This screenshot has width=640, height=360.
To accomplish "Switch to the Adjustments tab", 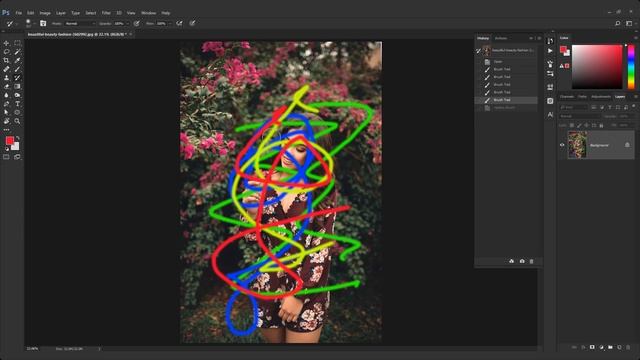I will pyautogui.click(x=601, y=97).
